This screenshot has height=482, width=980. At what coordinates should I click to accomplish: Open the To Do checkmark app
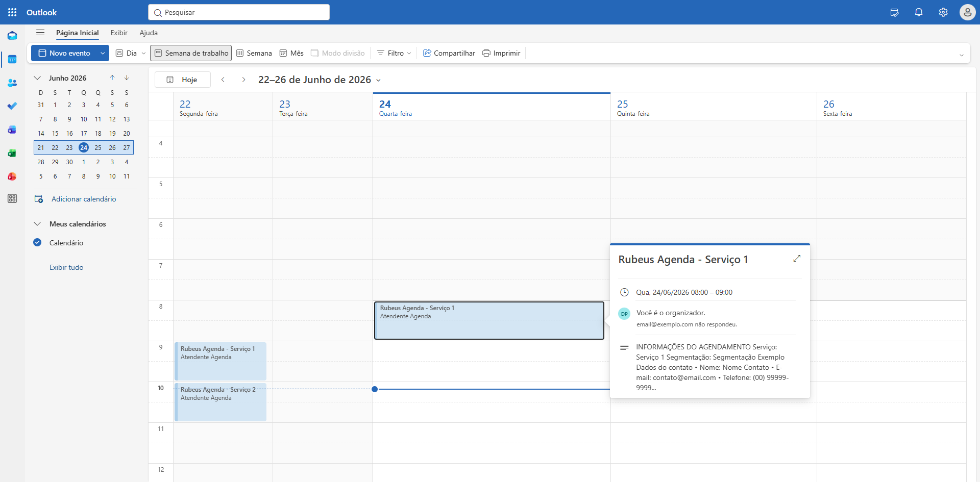pos(12,106)
